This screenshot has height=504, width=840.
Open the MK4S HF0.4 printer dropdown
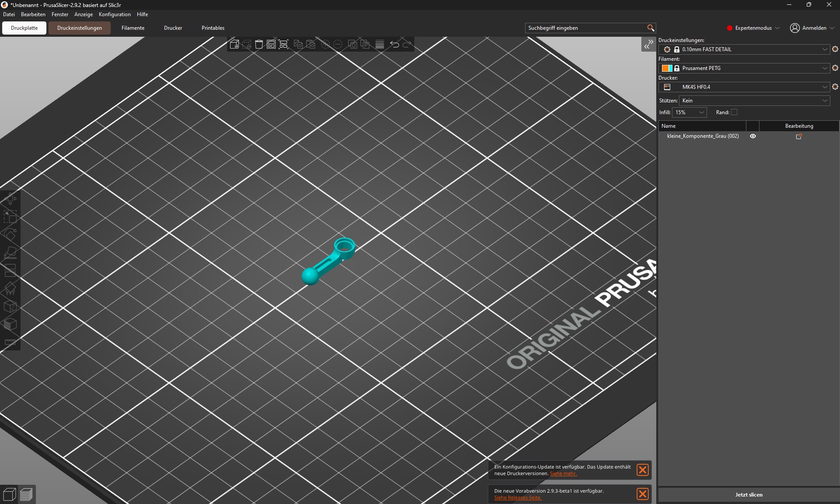click(744, 87)
